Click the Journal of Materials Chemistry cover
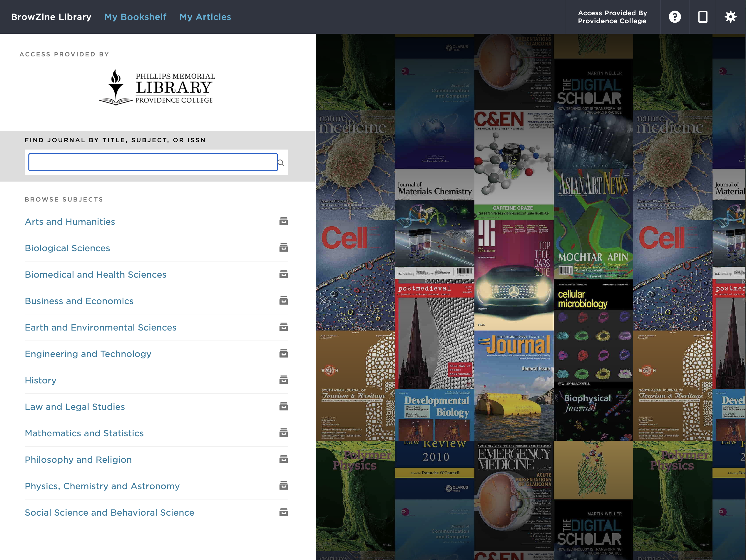Image resolution: width=746 pixels, height=560 pixels. tap(434, 224)
